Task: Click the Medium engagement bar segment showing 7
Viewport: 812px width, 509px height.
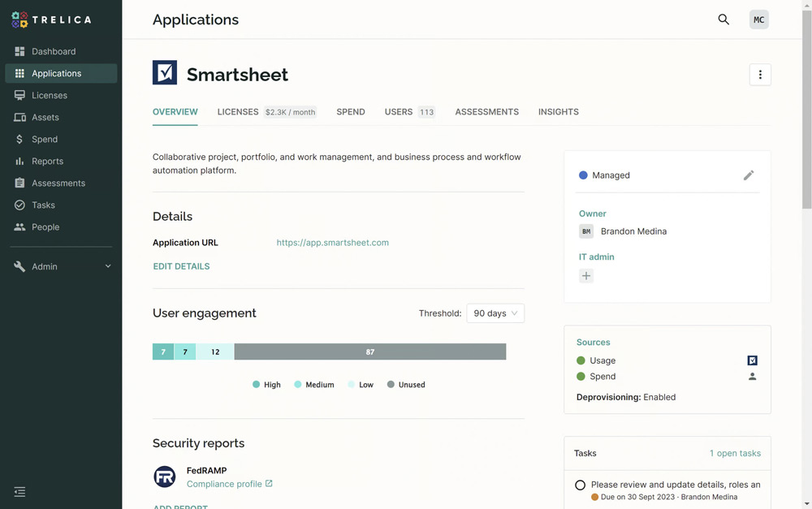Action: (185, 352)
